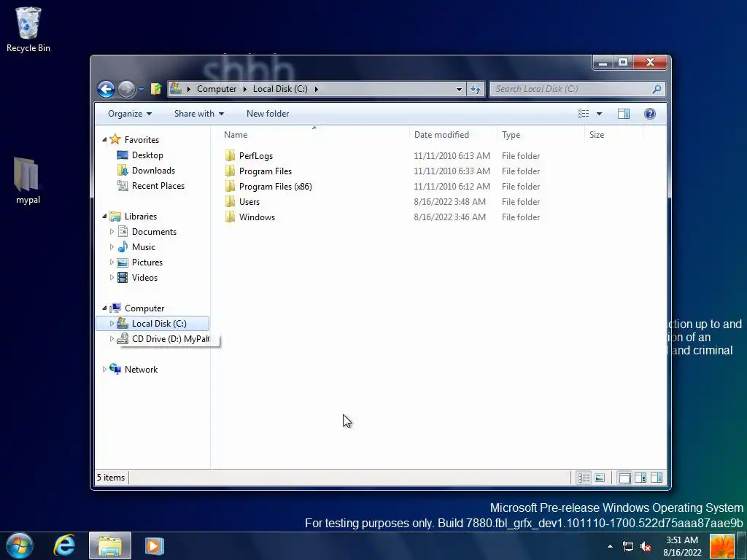Click the magnifying glass search icon
This screenshot has width=747, height=560.
(657, 88)
